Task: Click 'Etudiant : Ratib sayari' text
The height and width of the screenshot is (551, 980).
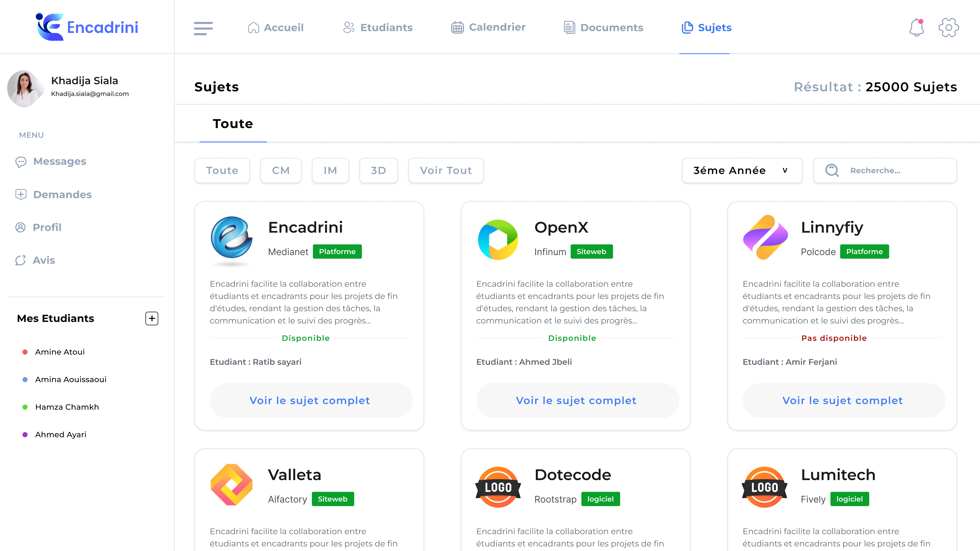Action: 255,362
